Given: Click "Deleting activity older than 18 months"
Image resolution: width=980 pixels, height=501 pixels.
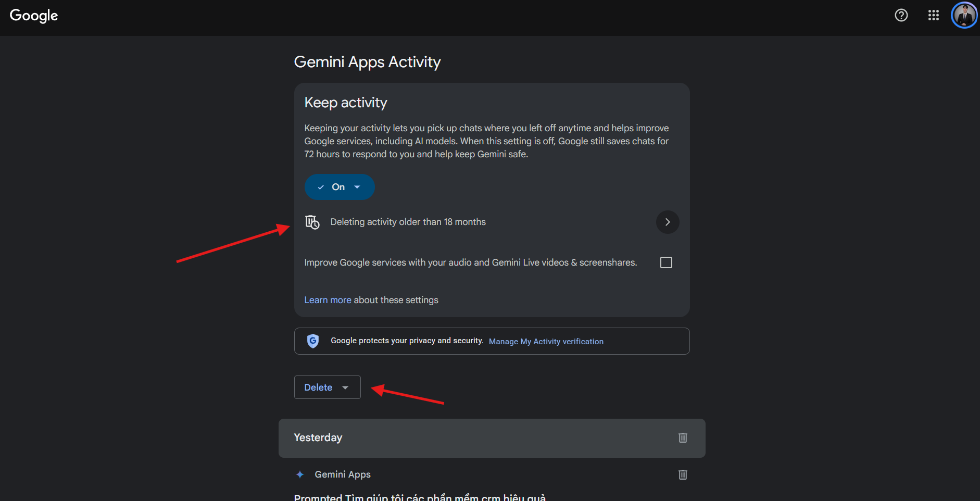Looking at the screenshot, I should tap(408, 222).
